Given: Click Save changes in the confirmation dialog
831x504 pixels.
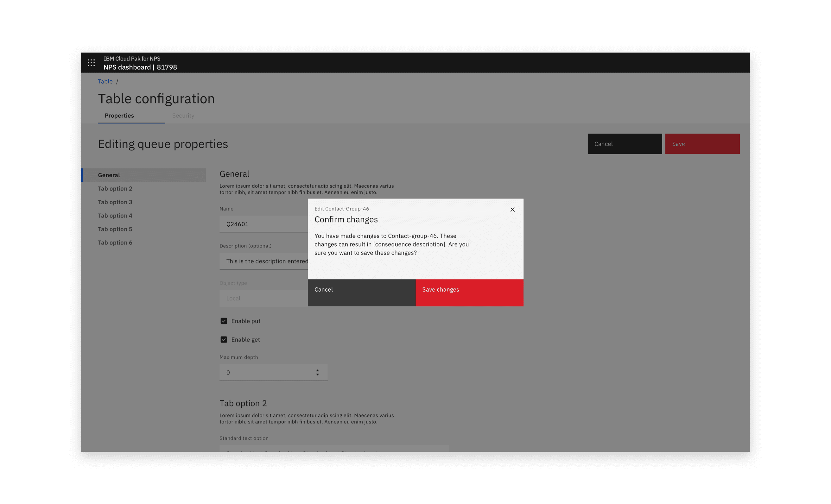Looking at the screenshot, I should click(469, 292).
